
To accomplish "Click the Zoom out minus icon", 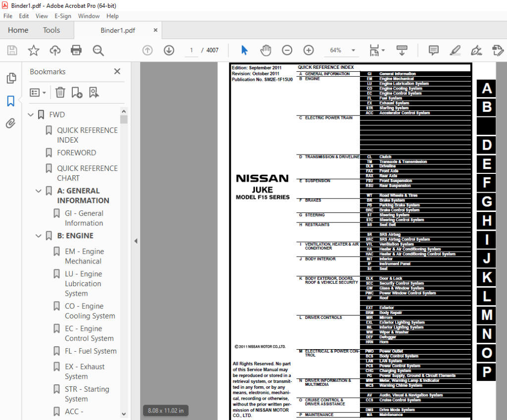I will pos(287,50).
